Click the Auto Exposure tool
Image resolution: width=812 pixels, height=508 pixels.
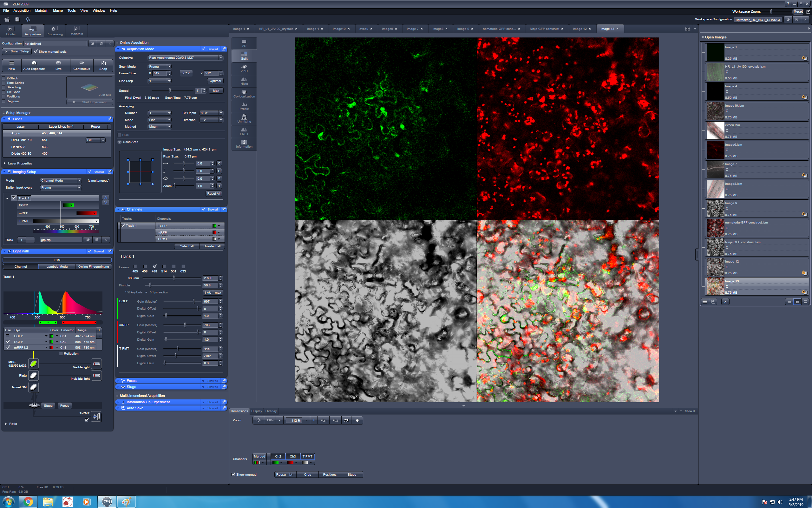(x=34, y=65)
